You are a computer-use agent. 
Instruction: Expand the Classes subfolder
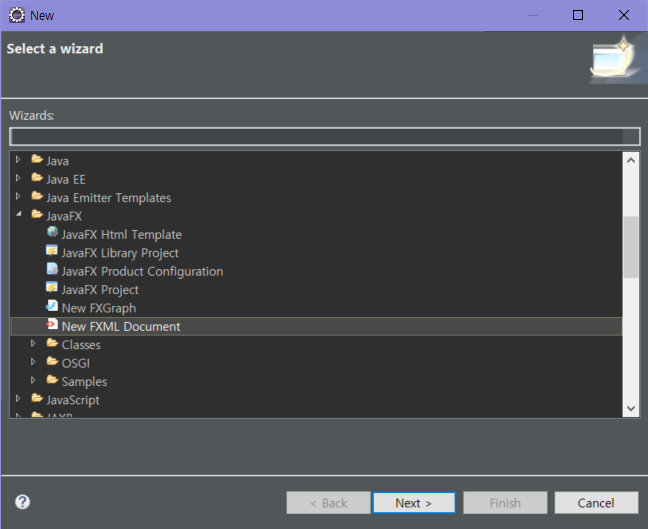(x=33, y=343)
